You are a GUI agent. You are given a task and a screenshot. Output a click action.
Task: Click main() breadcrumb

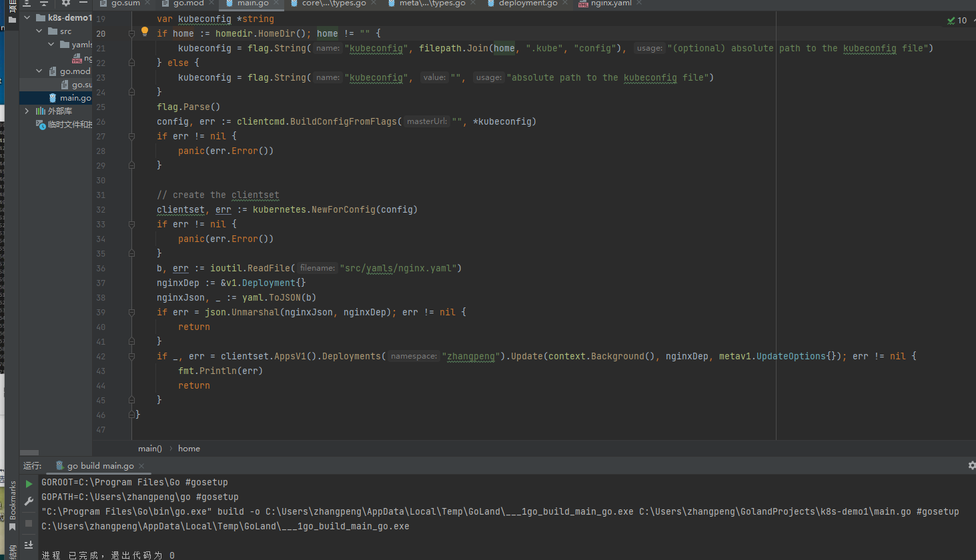coord(150,449)
